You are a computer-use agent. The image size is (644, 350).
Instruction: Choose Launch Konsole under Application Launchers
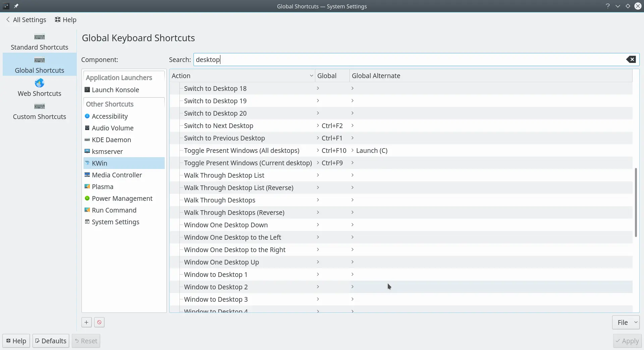pyautogui.click(x=116, y=90)
